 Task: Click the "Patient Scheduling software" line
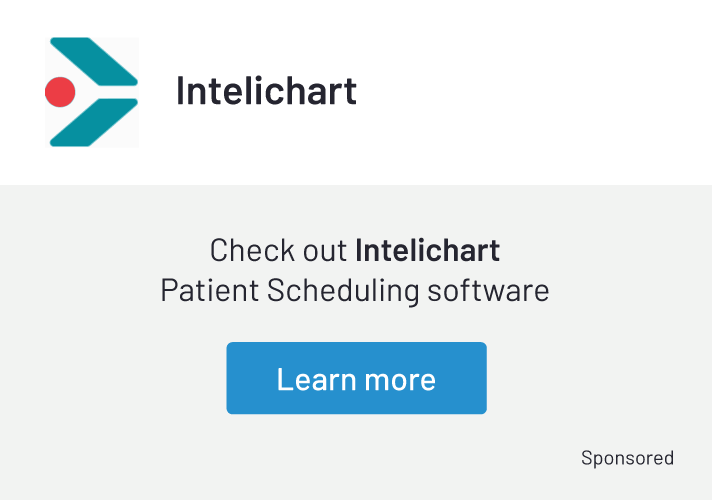(355, 291)
